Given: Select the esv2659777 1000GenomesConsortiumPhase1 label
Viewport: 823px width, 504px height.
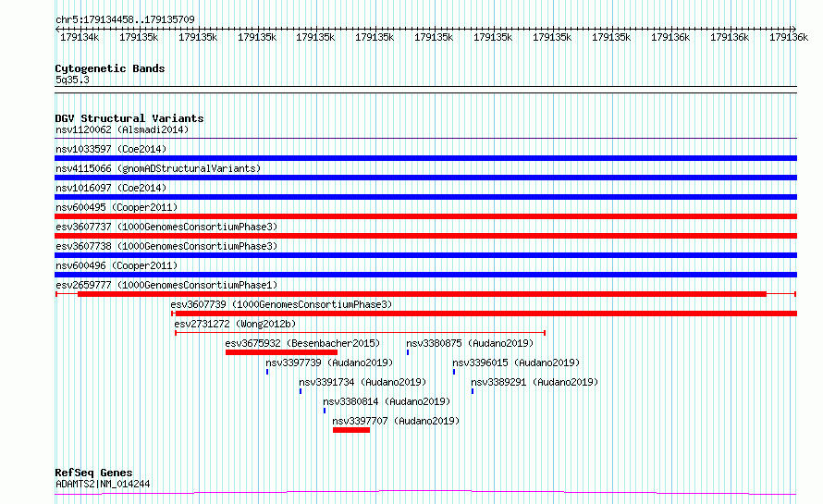Looking at the screenshot, I should pyautogui.click(x=166, y=285).
